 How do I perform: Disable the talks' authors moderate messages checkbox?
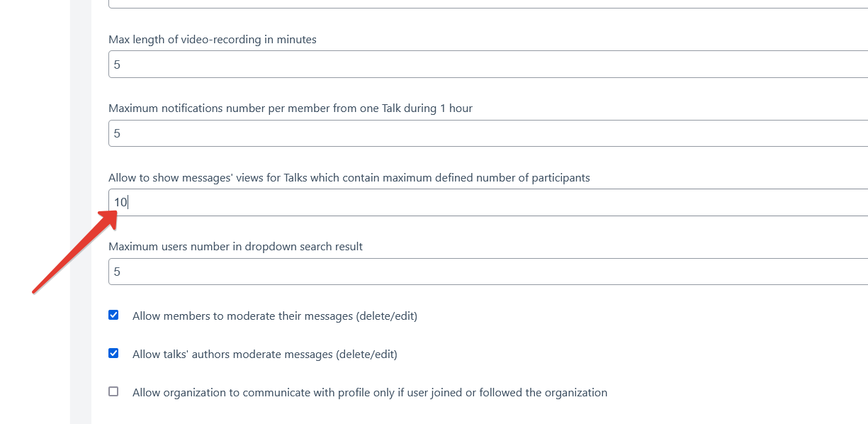(x=113, y=353)
